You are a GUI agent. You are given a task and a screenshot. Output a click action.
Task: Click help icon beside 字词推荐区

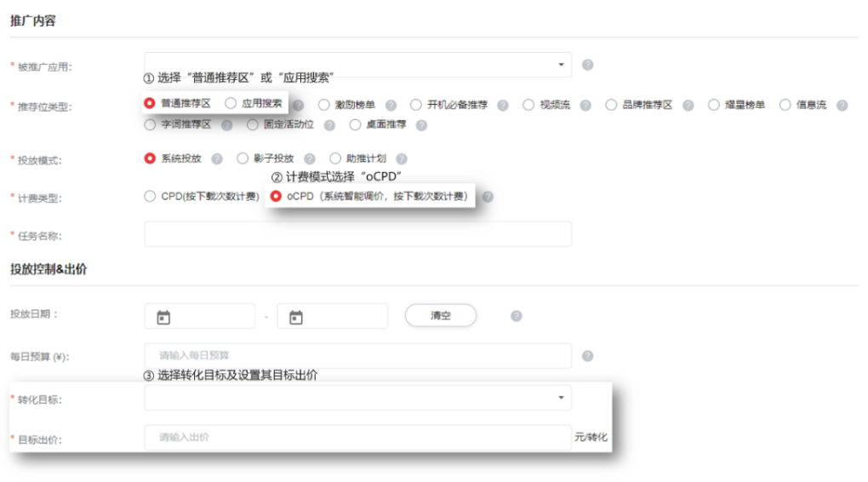coord(226,125)
